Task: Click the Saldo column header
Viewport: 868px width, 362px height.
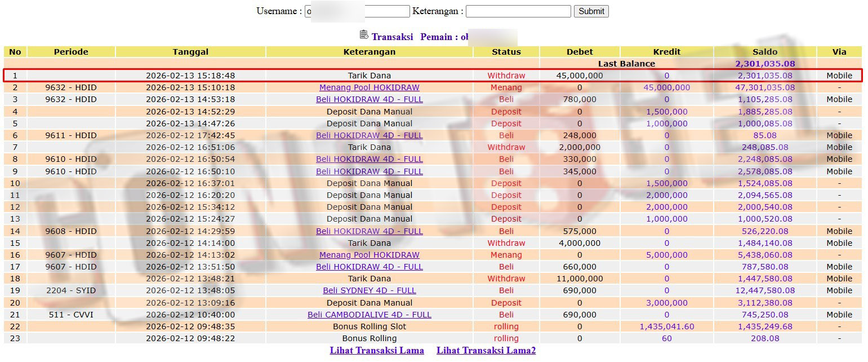Action: point(764,52)
